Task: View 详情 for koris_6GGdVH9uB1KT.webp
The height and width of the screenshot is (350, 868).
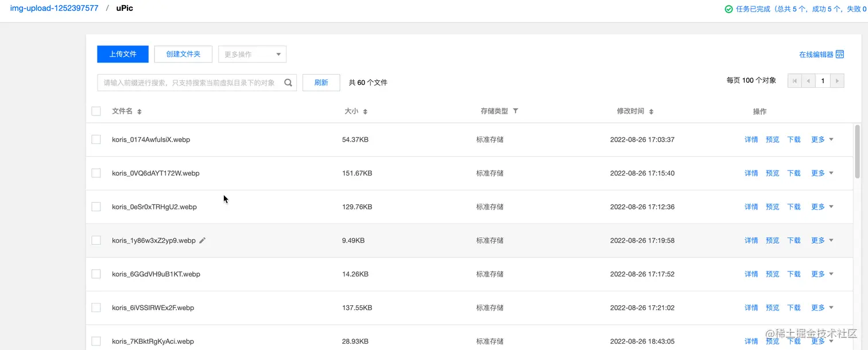Action: [751, 274]
